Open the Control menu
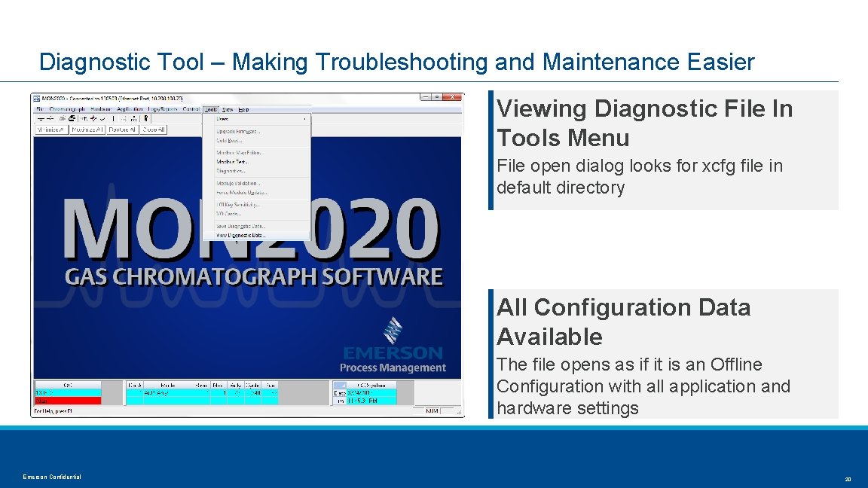868x488 pixels. pos(191,109)
